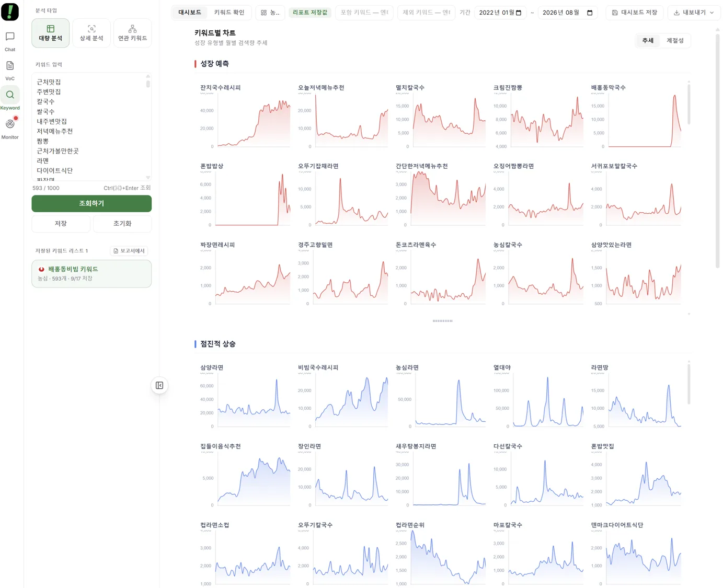
Task: Open the 컵라면순위 trend chart
Action: click(440, 554)
